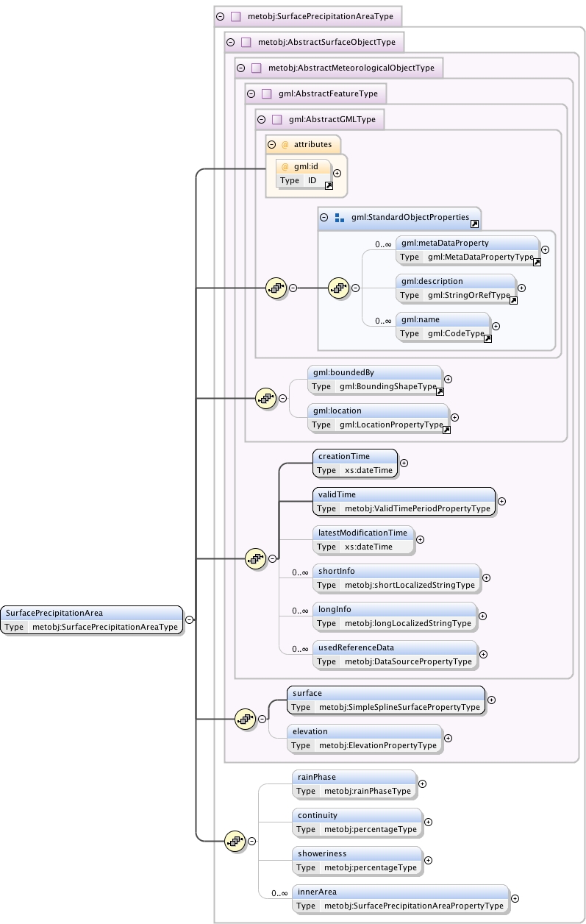Collapse the SurfacePrecipitationArea root element
The width and height of the screenshot is (586, 924).
(x=189, y=619)
